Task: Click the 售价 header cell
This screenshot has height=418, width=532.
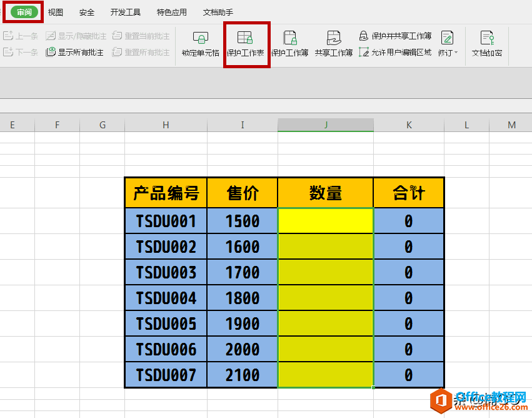Action: [243, 193]
